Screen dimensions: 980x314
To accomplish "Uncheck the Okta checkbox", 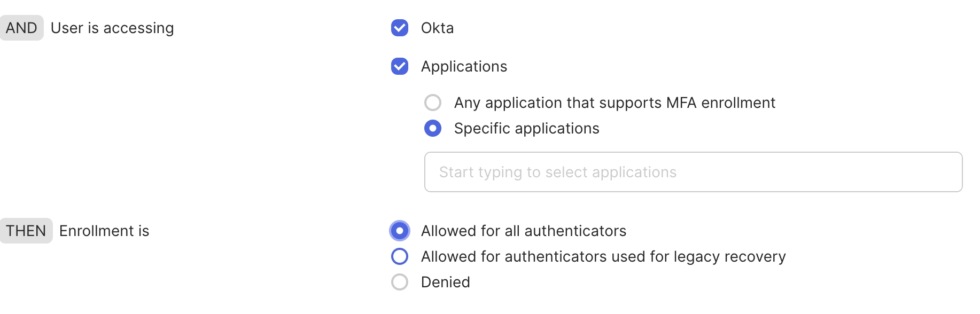I will tap(400, 28).
